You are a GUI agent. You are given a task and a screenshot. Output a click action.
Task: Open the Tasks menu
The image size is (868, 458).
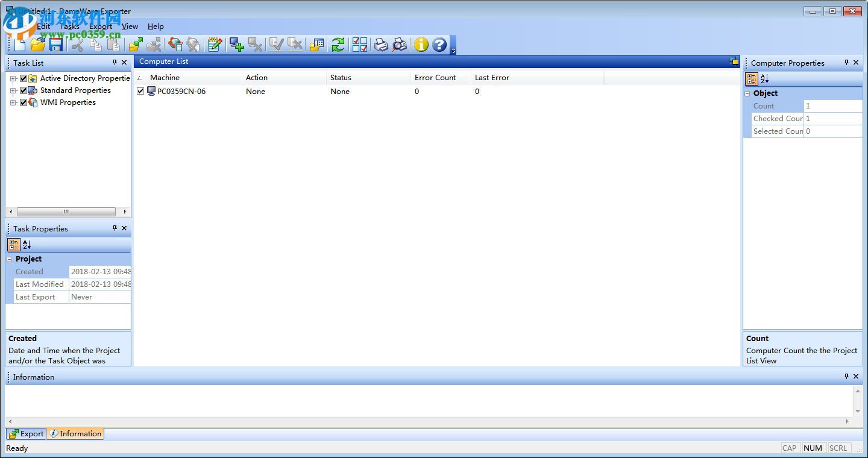[x=69, y=27]
